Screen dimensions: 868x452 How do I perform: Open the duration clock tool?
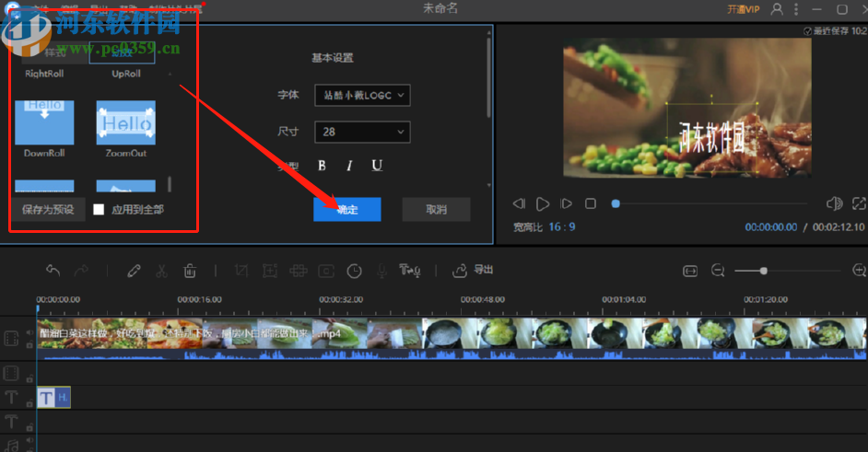click(x=354, y=271)
